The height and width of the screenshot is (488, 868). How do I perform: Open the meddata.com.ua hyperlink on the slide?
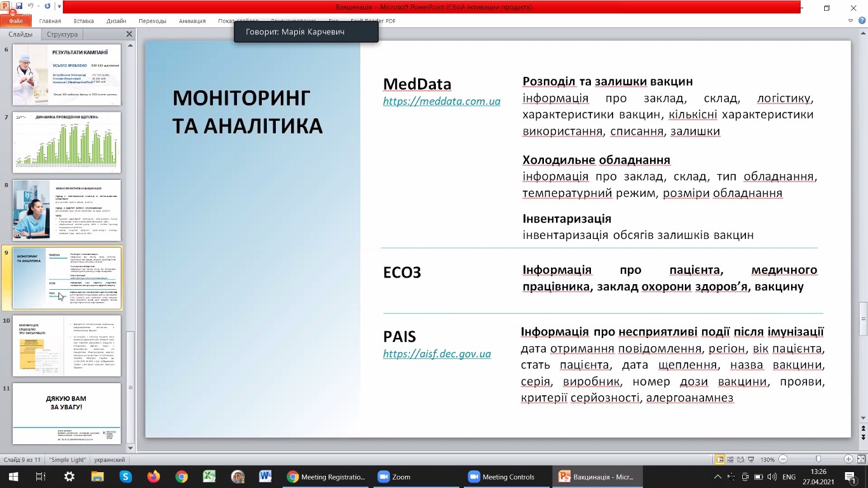441,101
